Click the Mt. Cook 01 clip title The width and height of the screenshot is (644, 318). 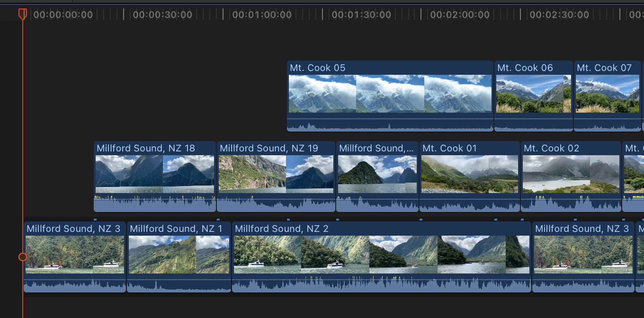pos(449,148)
